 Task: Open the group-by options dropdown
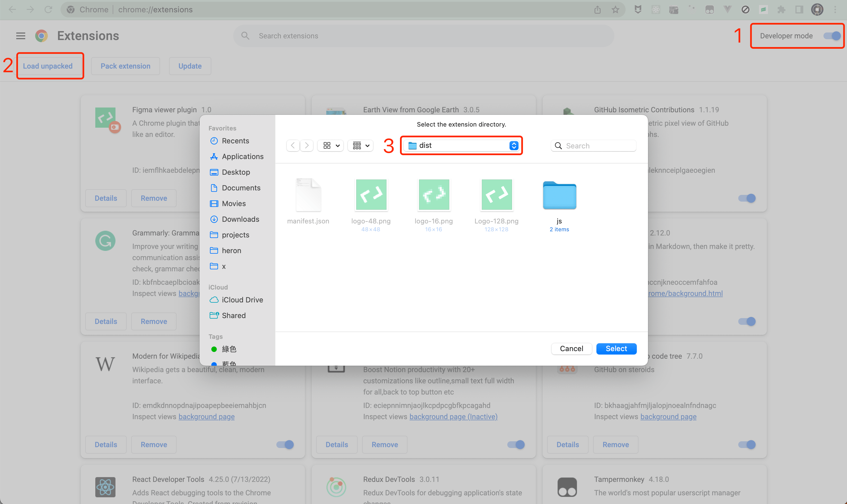pos(361,146)
